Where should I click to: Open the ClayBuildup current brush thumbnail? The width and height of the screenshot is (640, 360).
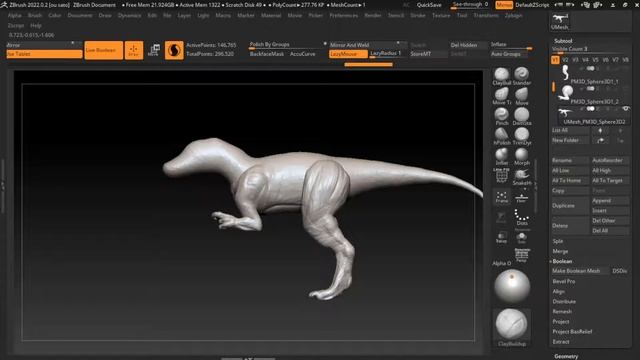tap(512, 327)
